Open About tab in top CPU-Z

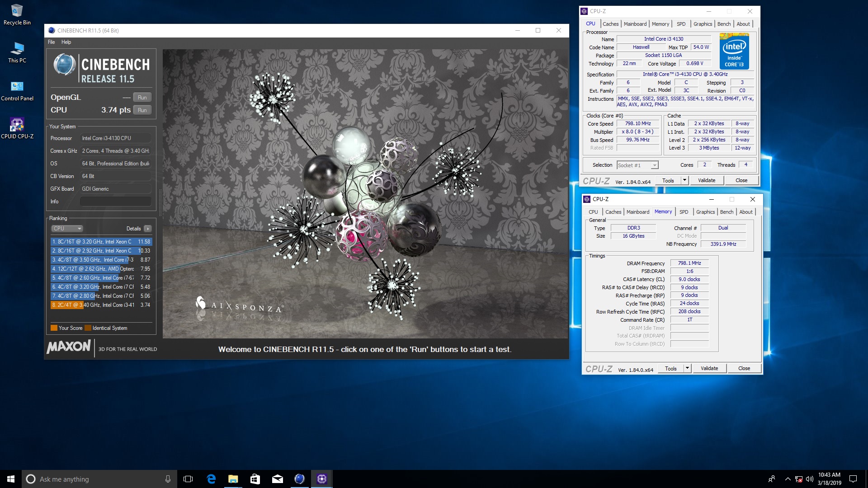pos(743,24)
